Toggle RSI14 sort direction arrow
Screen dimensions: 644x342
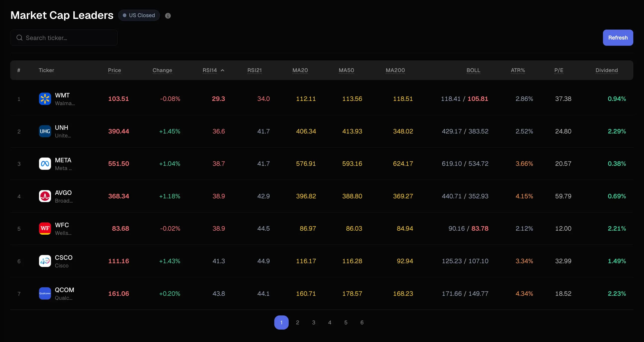click(223, 70)
